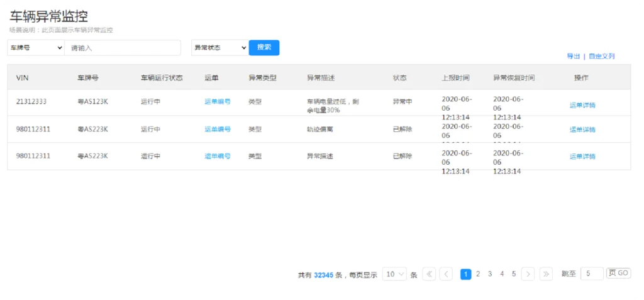Select page 1 in pagination
This screenshot has height=300, width=644.
click(465, 274)
